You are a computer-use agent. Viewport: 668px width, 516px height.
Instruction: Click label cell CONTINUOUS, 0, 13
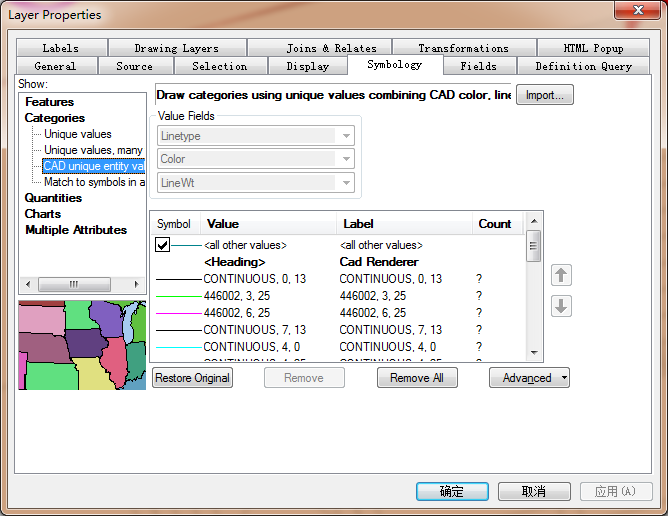click(x=391, y=279)
